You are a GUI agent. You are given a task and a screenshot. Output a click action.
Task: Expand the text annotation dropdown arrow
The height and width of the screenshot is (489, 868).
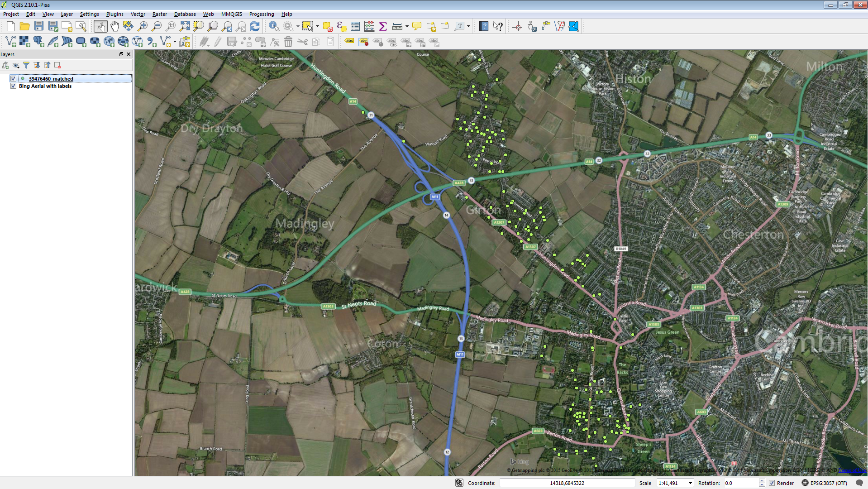pos(469,26)
